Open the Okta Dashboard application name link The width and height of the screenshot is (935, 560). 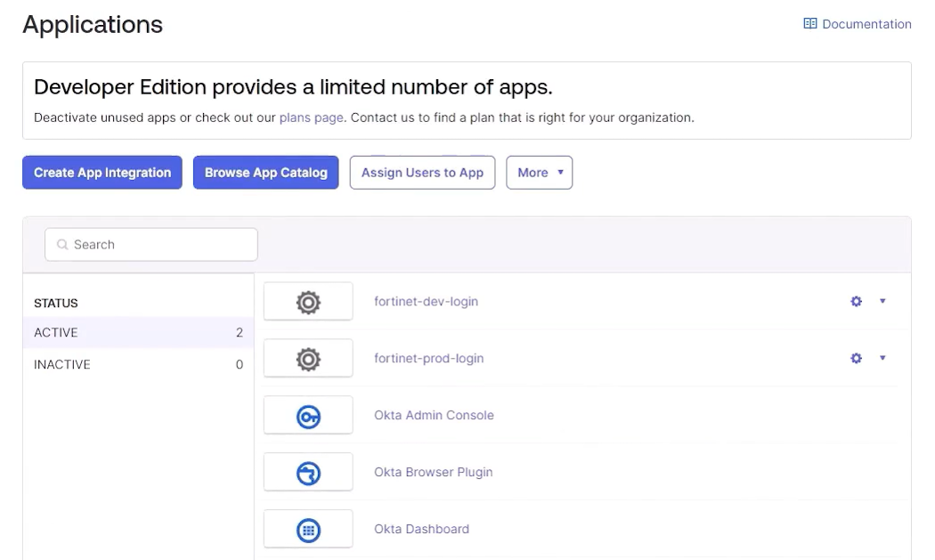(421, 530)
